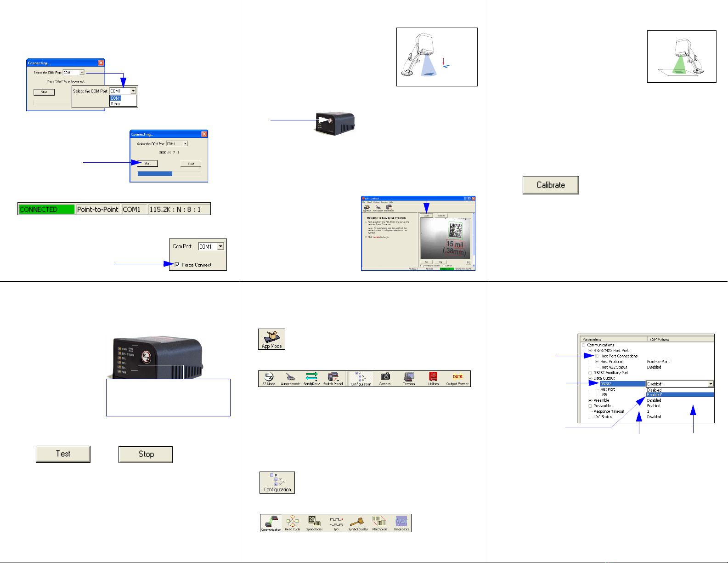This screenshot has height=563, width=728.
Task: Select the Read Cycle icon
Action: pyautogui.click(x=293, y=523)
